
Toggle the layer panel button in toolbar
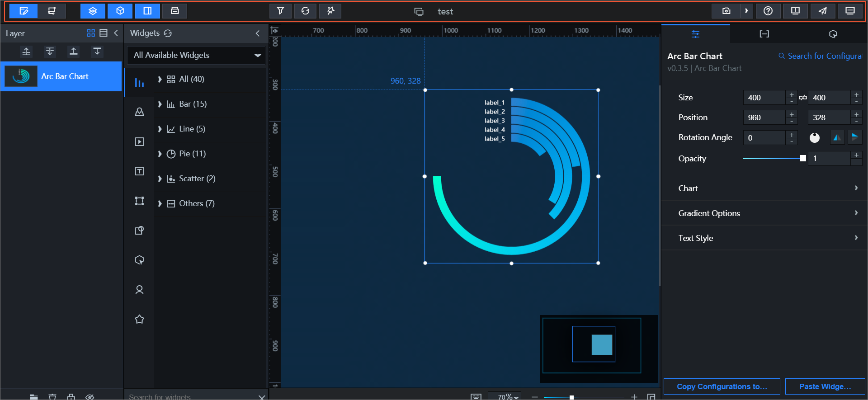93,11
